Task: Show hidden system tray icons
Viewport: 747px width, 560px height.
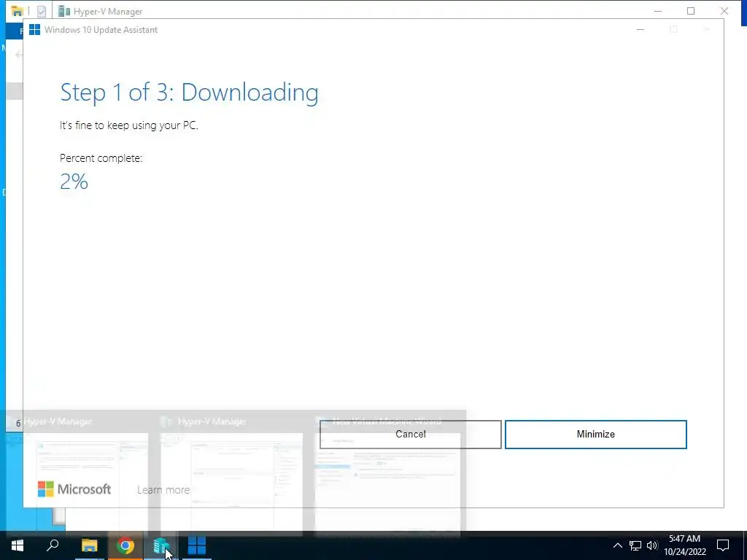Action: click(x=617, y=545)
